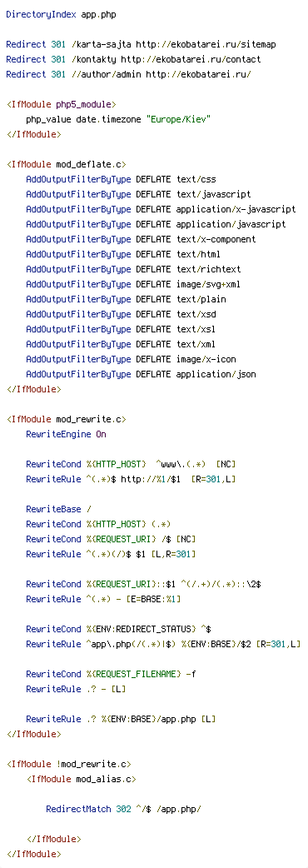Click the opening "<IfModule php5_module>" tag

coord(62,104)
